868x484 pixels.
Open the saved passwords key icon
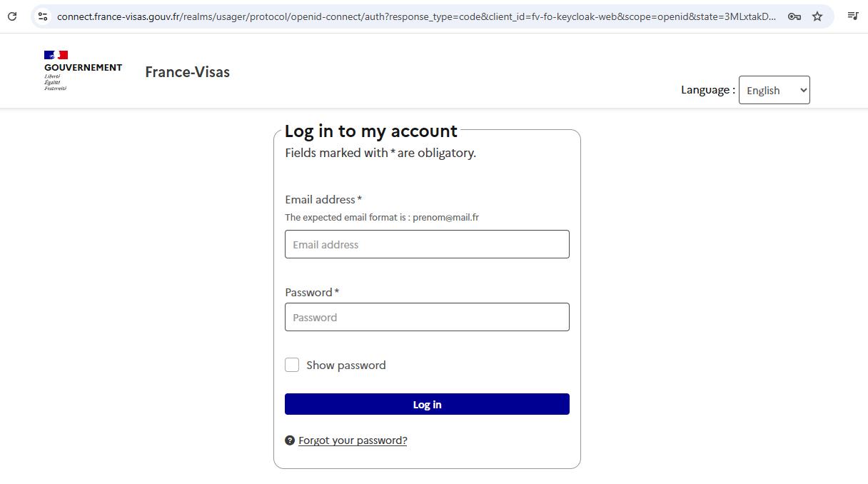pos(794,16)
